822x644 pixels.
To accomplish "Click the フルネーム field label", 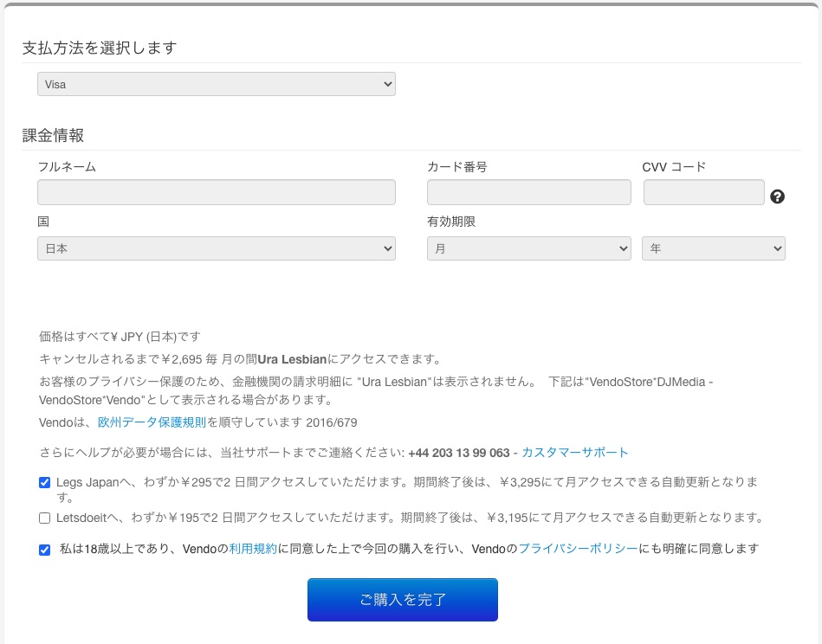I will [x=67, y=167].
